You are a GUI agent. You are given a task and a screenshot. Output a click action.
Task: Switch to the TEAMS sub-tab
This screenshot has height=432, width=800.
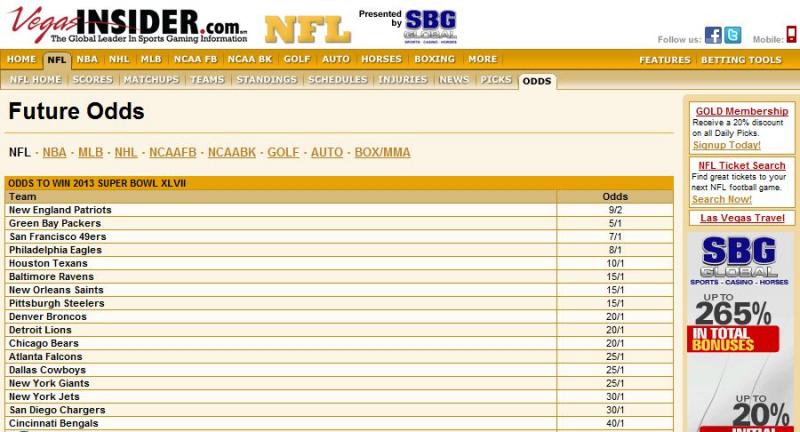point(207,80)
